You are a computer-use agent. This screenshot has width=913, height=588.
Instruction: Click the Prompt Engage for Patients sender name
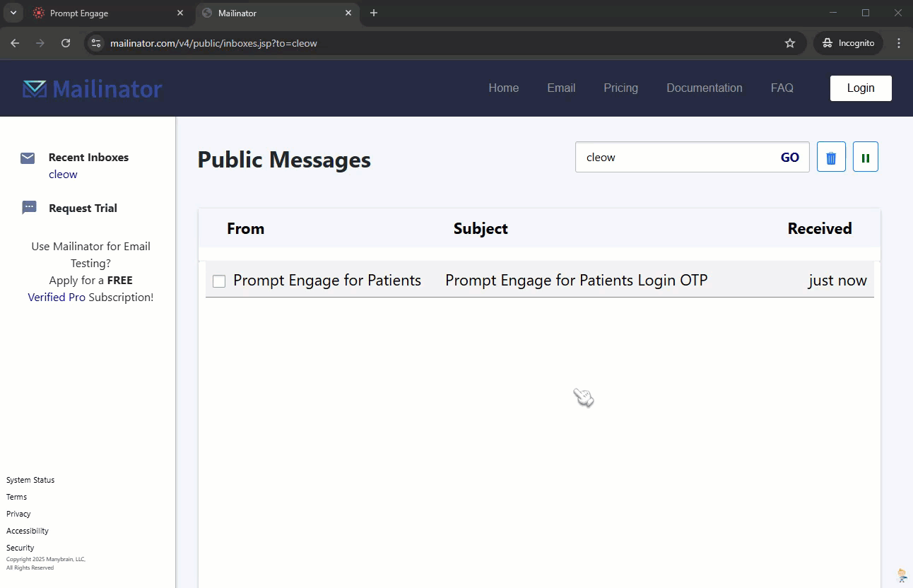click(327, 281)
